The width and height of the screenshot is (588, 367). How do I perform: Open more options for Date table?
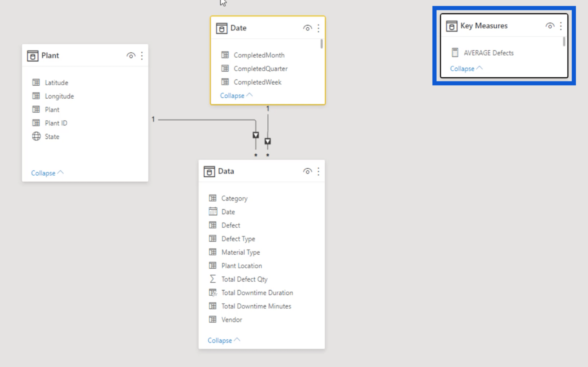tap(318, 28)
